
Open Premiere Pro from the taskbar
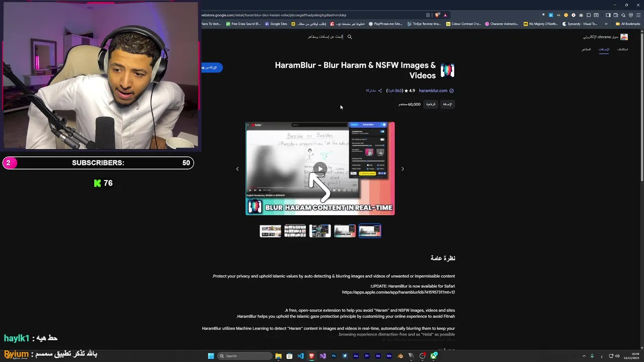(x=367, y=356)
